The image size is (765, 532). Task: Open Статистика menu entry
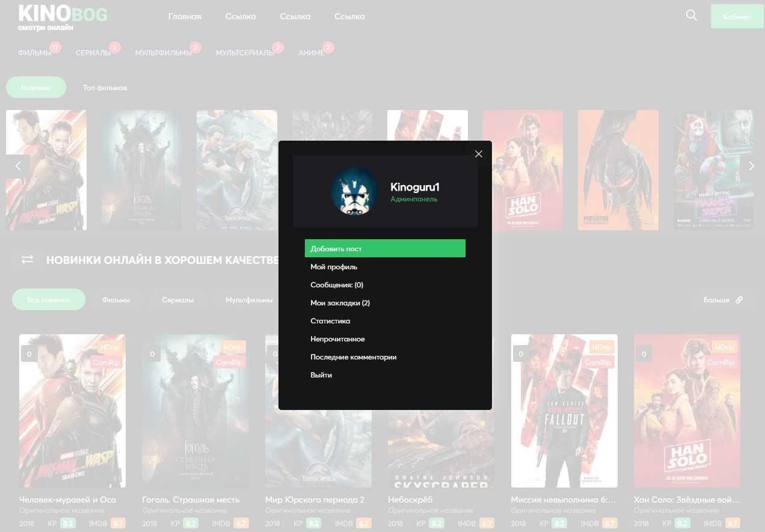[330, 321]
